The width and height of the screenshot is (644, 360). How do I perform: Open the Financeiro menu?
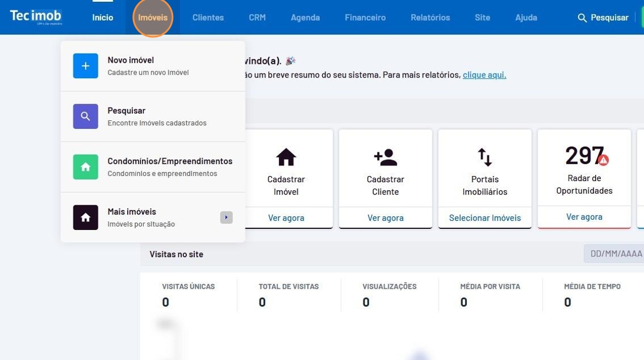click(x=365, y=17)
